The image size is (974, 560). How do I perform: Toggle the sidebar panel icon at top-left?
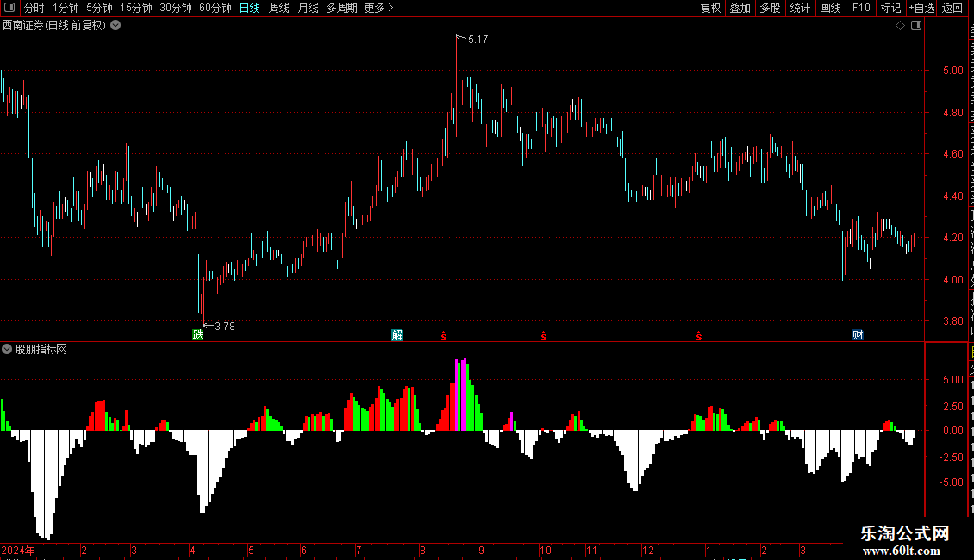click(9, 8)
